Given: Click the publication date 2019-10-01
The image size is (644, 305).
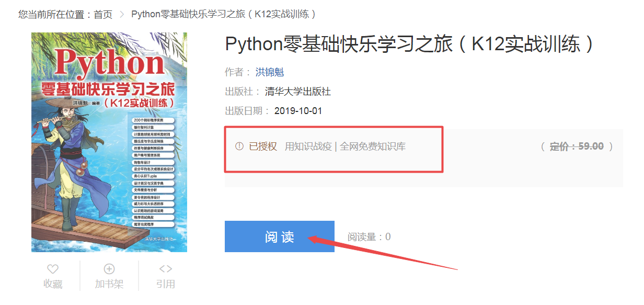Looking at the screenshot, I should click(x=298, y=111).
